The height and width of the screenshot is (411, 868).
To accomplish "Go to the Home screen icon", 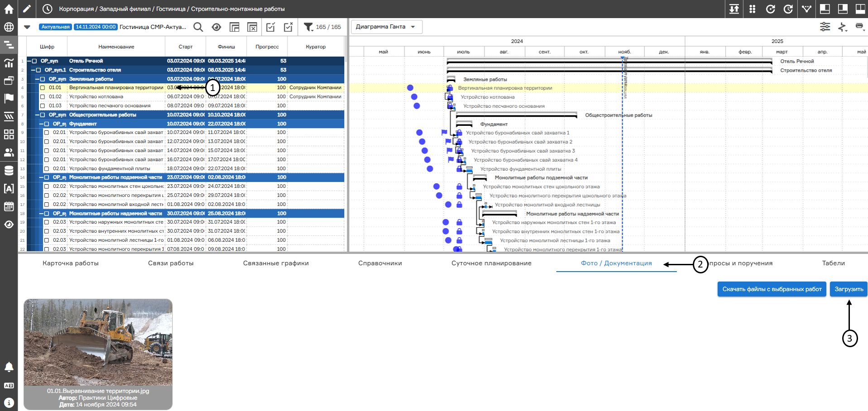I will click(9, 9).
